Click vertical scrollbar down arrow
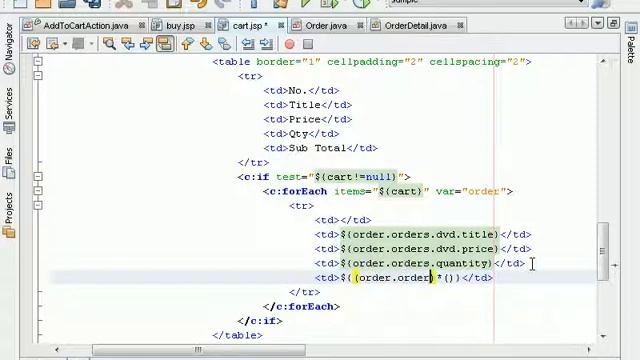Viewport: 640px width, 360px height. coord(603,336)
